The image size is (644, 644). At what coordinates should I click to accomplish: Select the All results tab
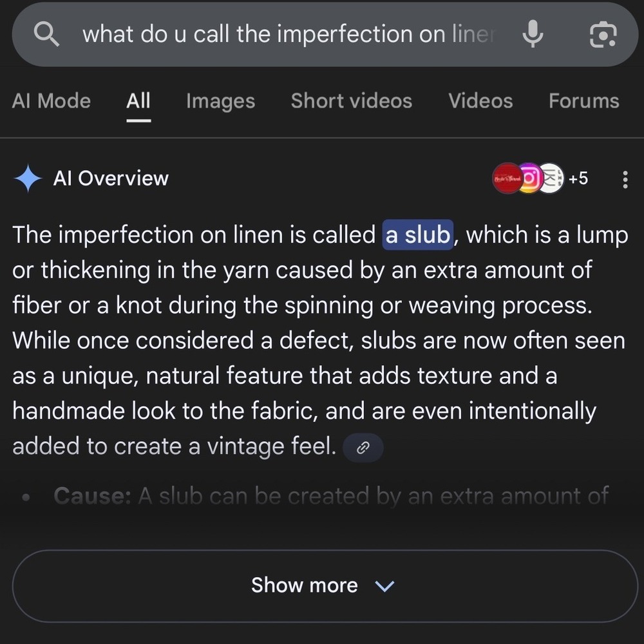click(x=138, y=101)
